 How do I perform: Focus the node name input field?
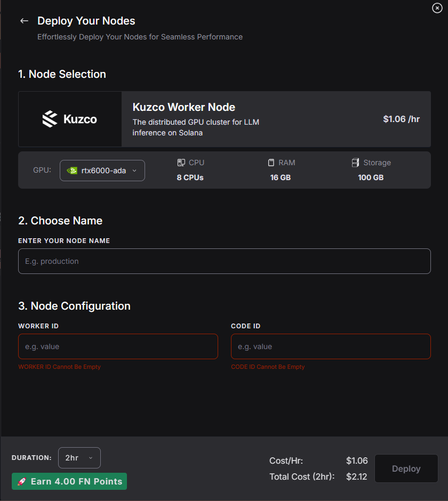click(225, 261)
